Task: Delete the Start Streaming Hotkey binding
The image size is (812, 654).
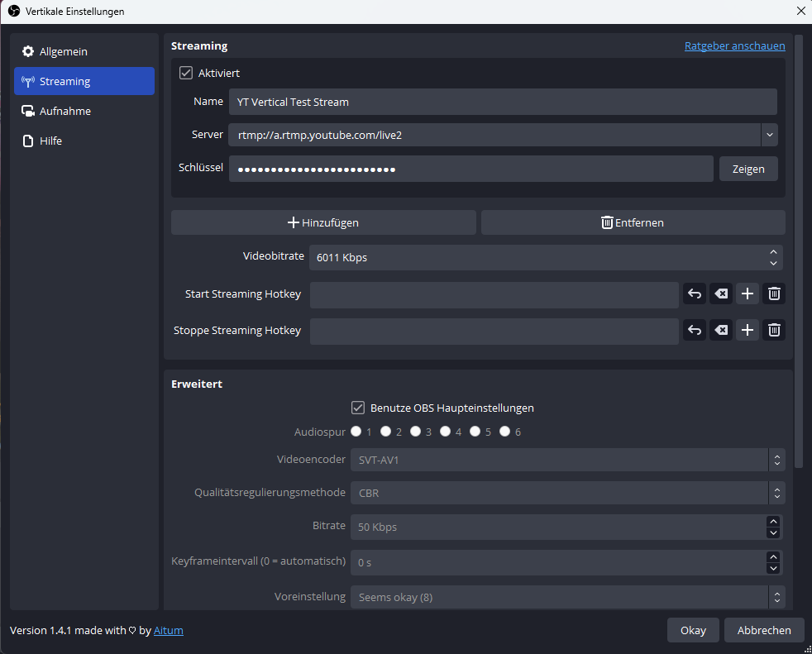Action: click(x=774, y=294)
